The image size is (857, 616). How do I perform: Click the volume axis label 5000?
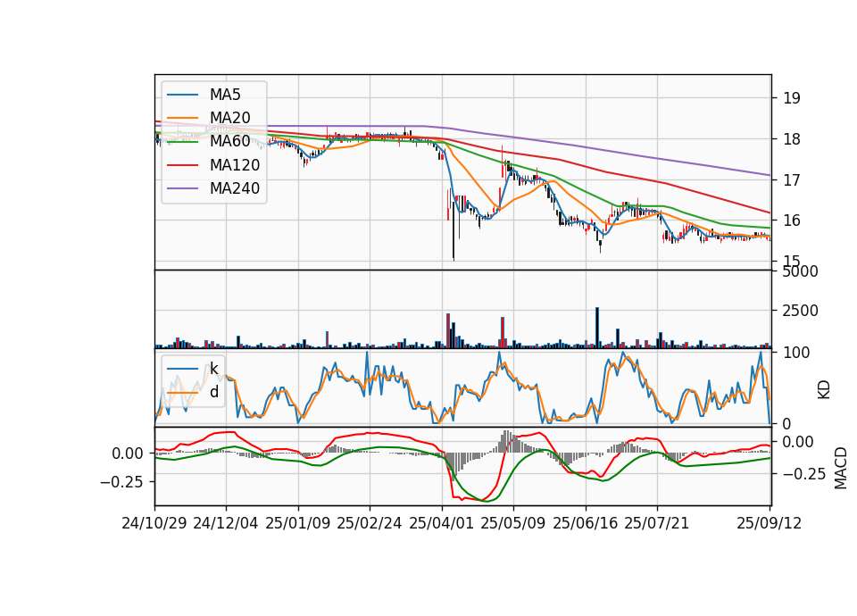tap(800, 271)
